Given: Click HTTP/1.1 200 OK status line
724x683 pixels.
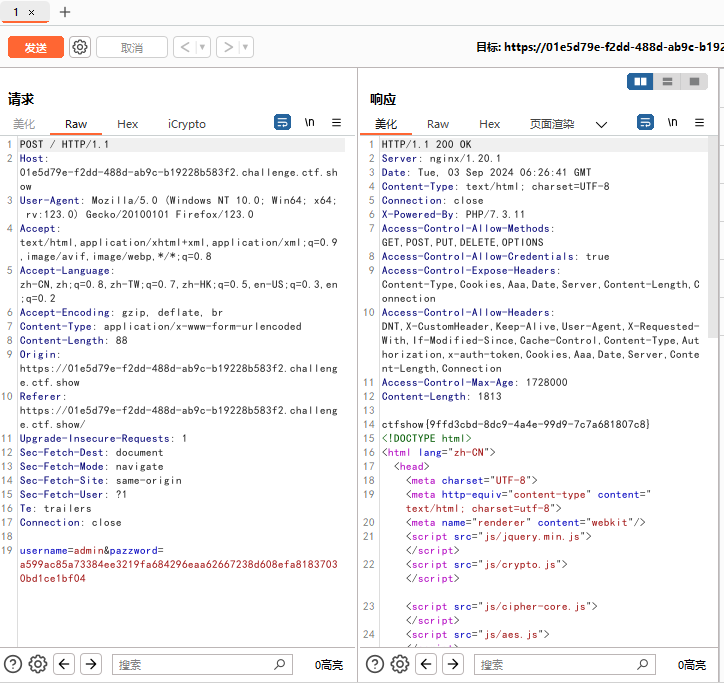Looking at the screenshot, I should 426,145.
